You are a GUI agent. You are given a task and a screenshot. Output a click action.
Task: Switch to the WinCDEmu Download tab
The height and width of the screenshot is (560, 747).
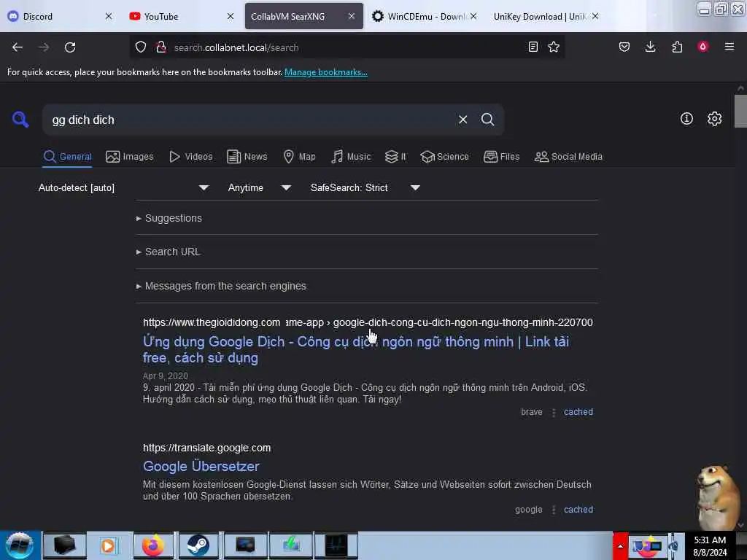(x=425, y=16)
